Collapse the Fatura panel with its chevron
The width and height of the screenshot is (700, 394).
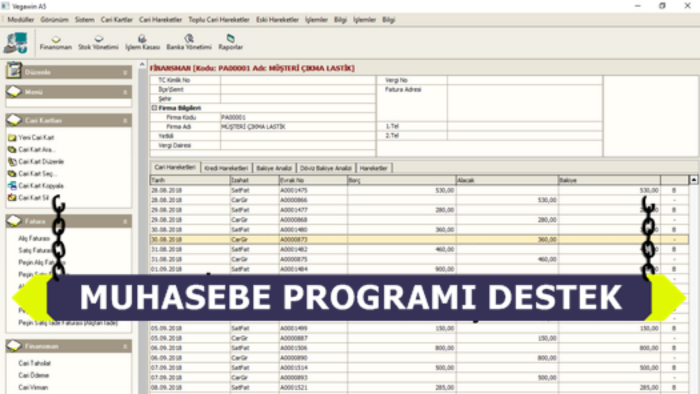[125, 221]
